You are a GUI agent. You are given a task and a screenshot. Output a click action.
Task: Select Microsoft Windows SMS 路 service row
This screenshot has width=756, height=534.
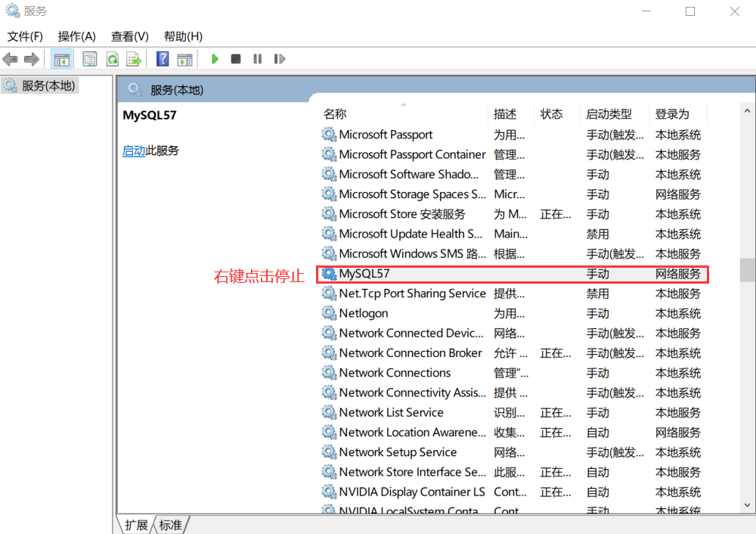513,253
